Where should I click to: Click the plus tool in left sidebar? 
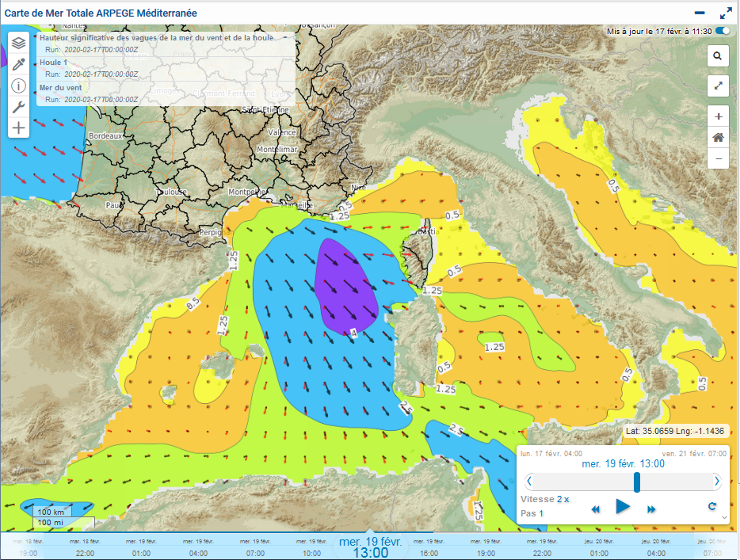coord(18,128)
